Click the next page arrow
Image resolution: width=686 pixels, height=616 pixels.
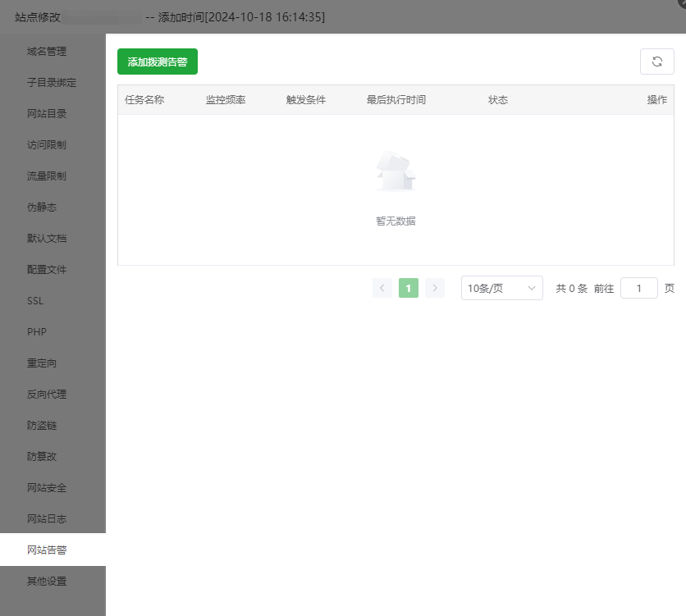[x=435, y=288]
